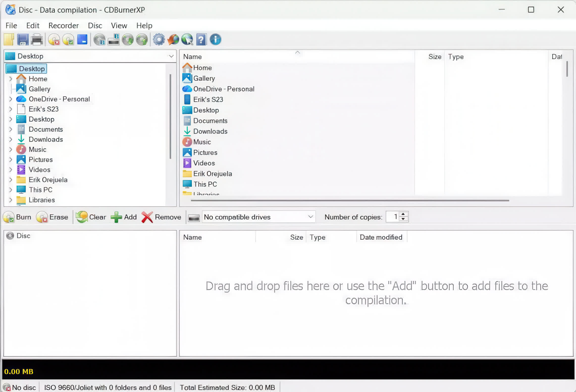Click the grey disc icon with green down arrow
576x392 pixels.
click(128, 40)
